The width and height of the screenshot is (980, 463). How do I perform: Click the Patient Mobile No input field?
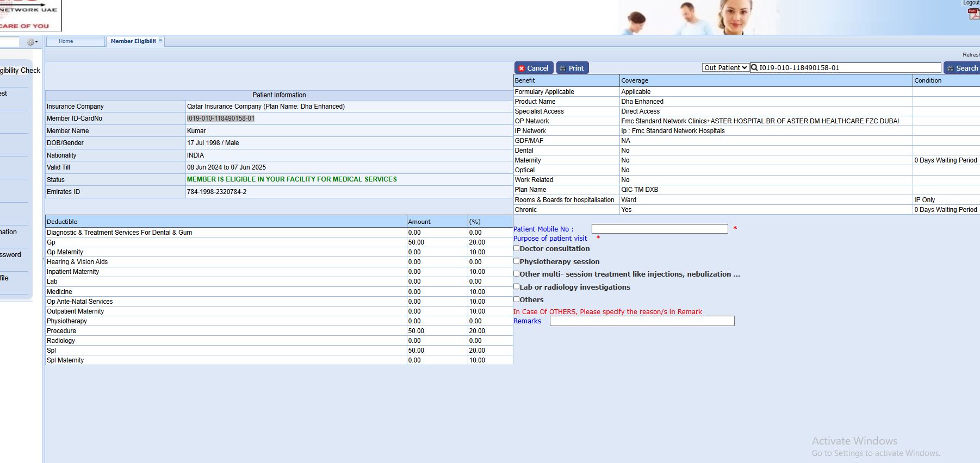tap(659, 229)
